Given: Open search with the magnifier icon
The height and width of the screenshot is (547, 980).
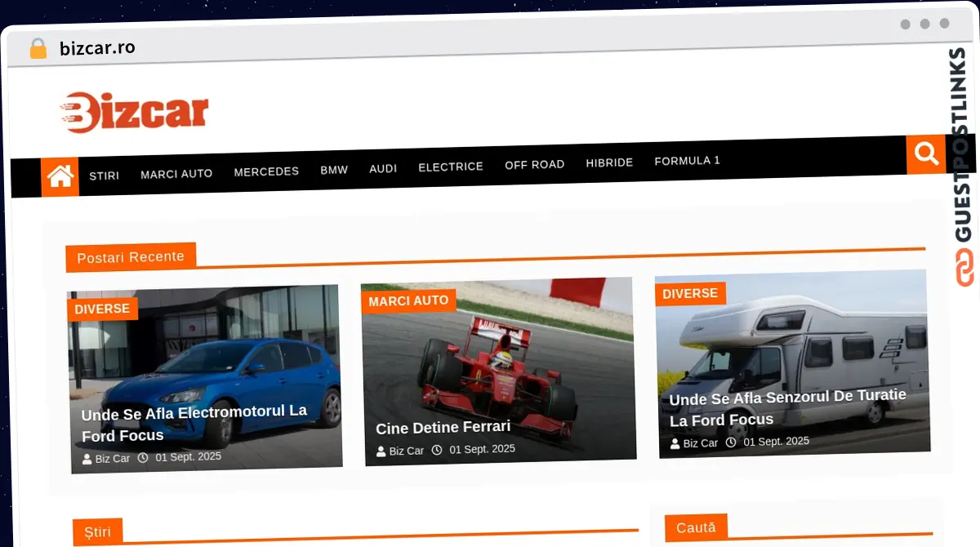Looking at the screenshot, I should click(x=925, y=153).
